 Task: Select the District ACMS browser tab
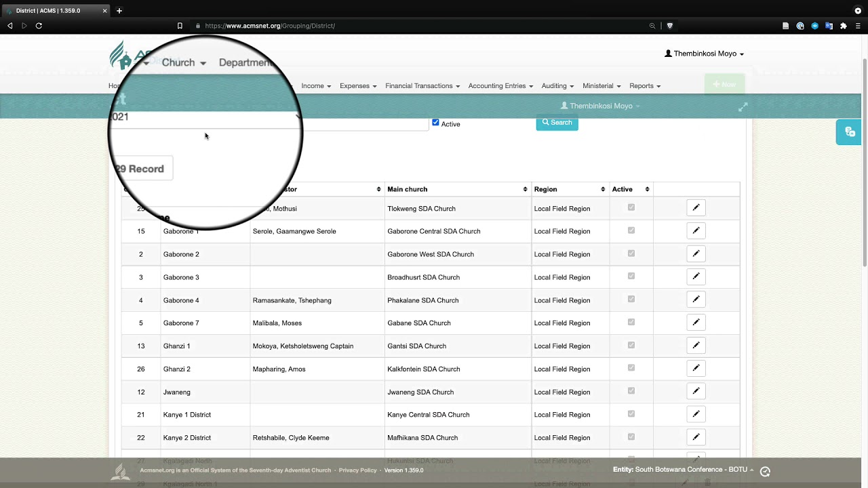(x=55, y=11)
